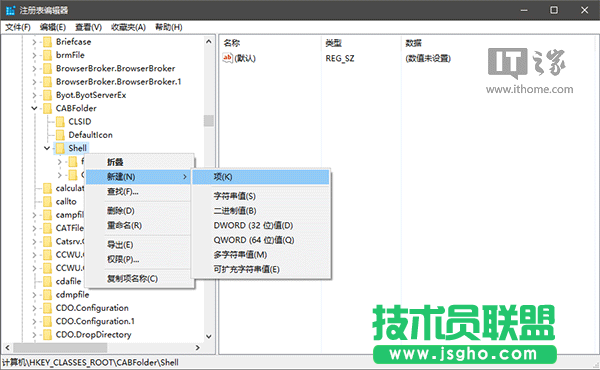Screen dimensions: 600x370
Task: Choose 字符串值(S) in the submenu
Action: click(x=261, y=196)
